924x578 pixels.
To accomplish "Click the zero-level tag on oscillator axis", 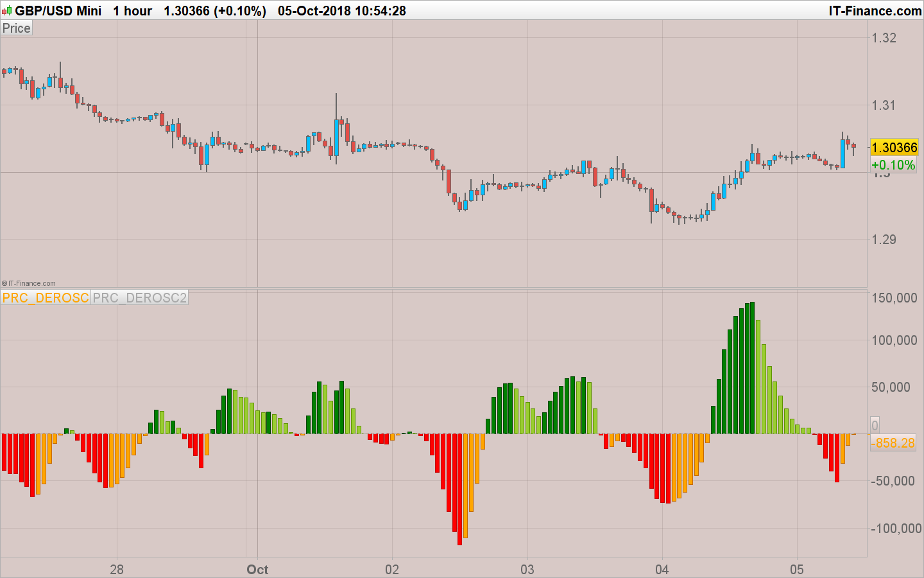I will [875, 425].
